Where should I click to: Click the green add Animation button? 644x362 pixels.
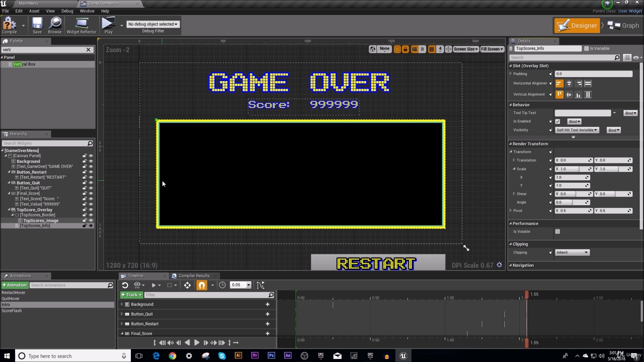[x=14, y=285]
